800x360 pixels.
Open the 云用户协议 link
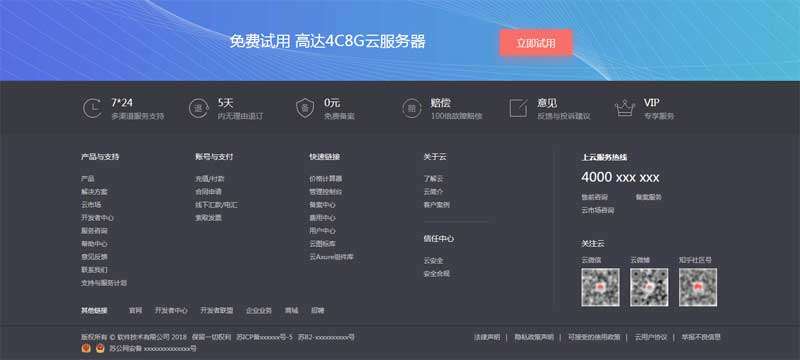coord(651,337)
